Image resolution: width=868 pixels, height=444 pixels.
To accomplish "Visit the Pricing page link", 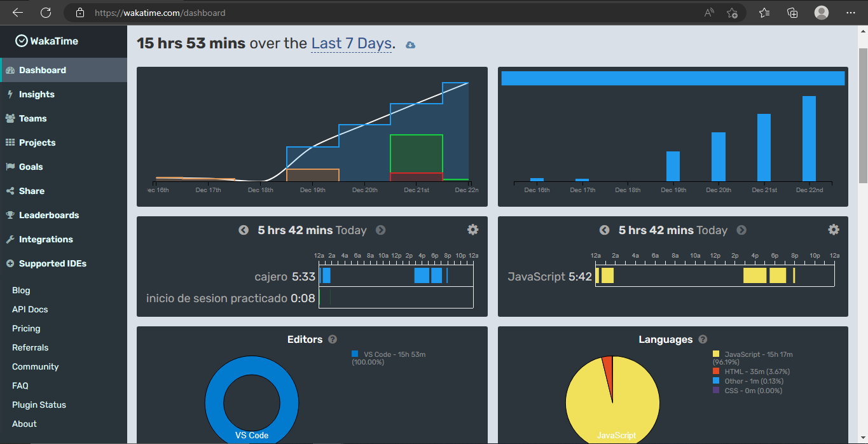I will [26, 328].
